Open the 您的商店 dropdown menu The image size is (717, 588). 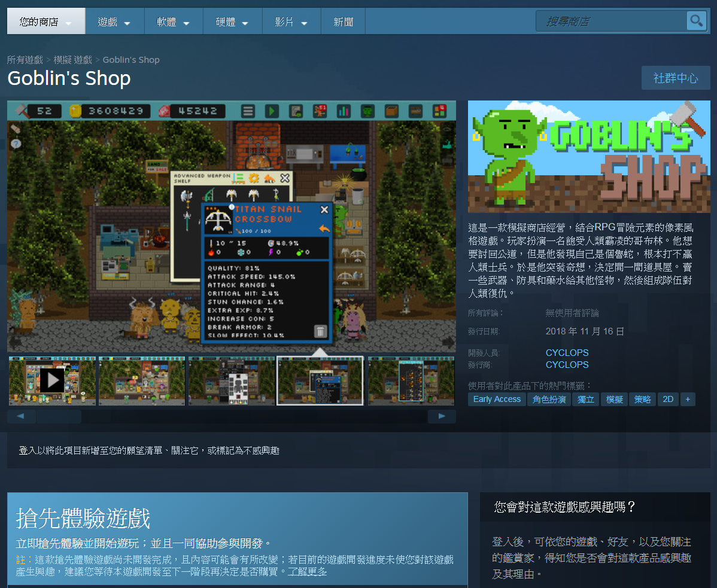(45, 21)
